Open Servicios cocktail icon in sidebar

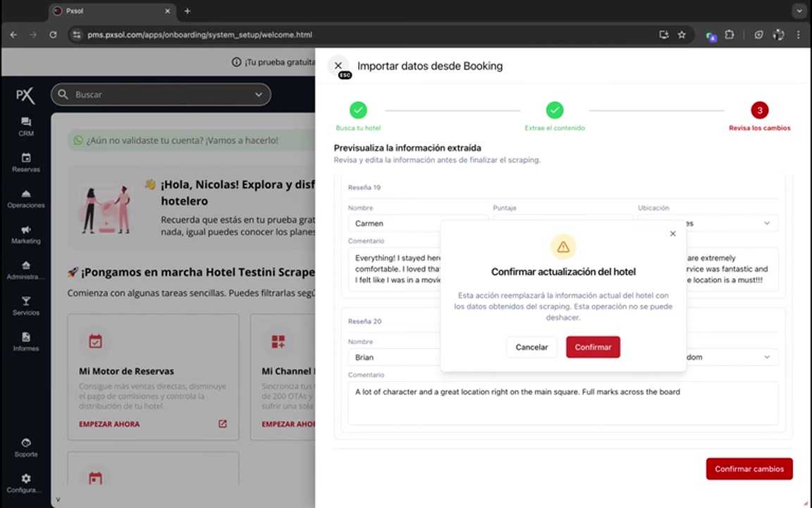coord(26,302)
